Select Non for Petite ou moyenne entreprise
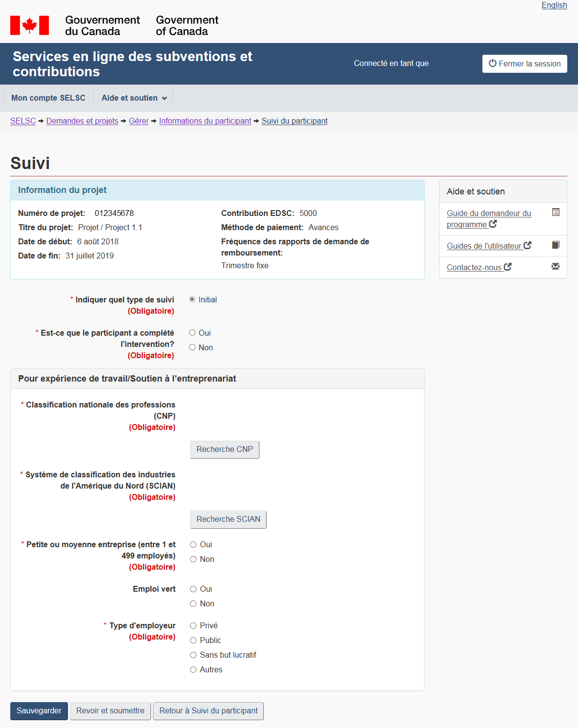 pyautogui.click(x=193, y=559)
